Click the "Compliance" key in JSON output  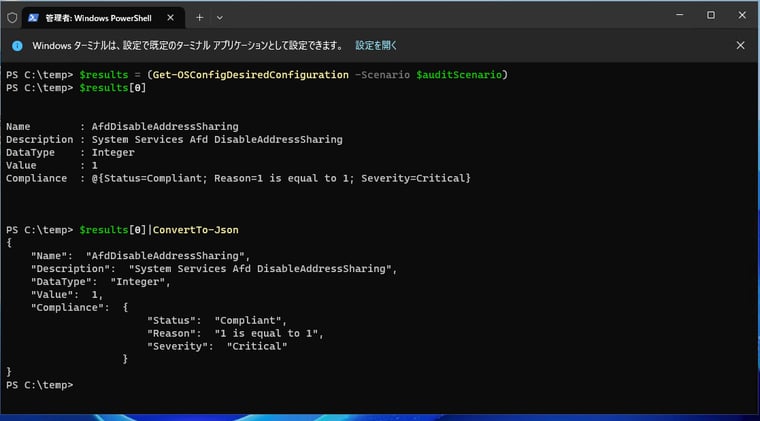[70, 308]
